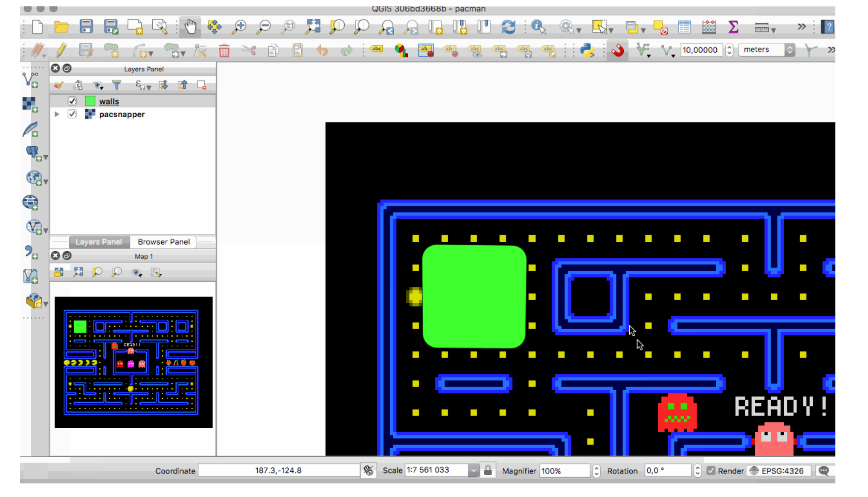Zoom to full extent of all layers
The width and height of the screenshot is (868, 497).
313,27
